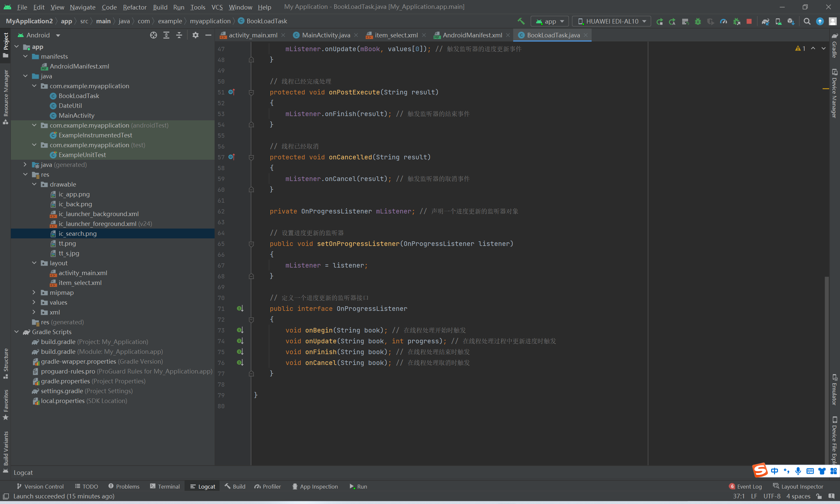Viewport: 840px width, 504px height.
Task: Open the Refactor menu
Action: [x=135, y=7]
